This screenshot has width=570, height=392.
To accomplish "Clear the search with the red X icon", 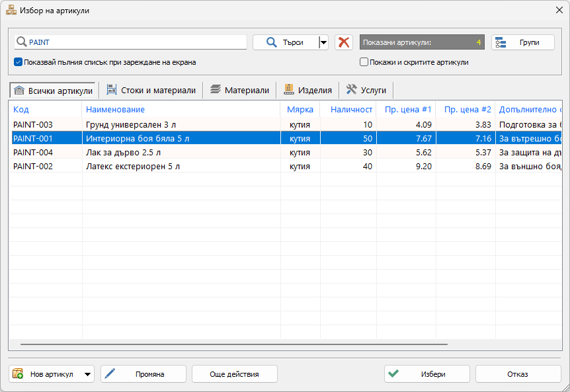I will tap(344, 42).
